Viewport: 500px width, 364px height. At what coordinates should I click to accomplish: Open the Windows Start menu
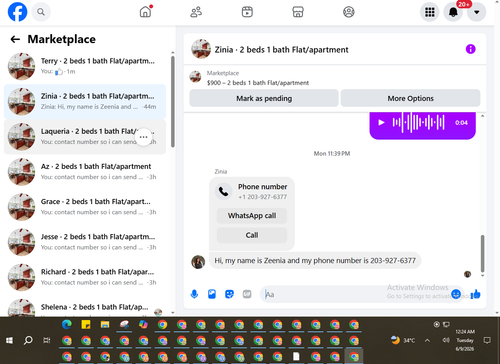tap(9, 340)
